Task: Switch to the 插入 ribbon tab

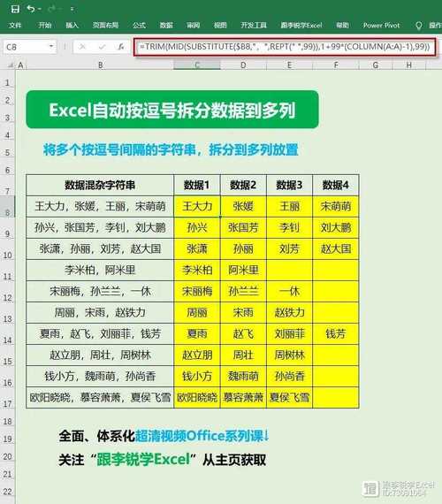Action: pyautogui.click(x=72, y=25)
